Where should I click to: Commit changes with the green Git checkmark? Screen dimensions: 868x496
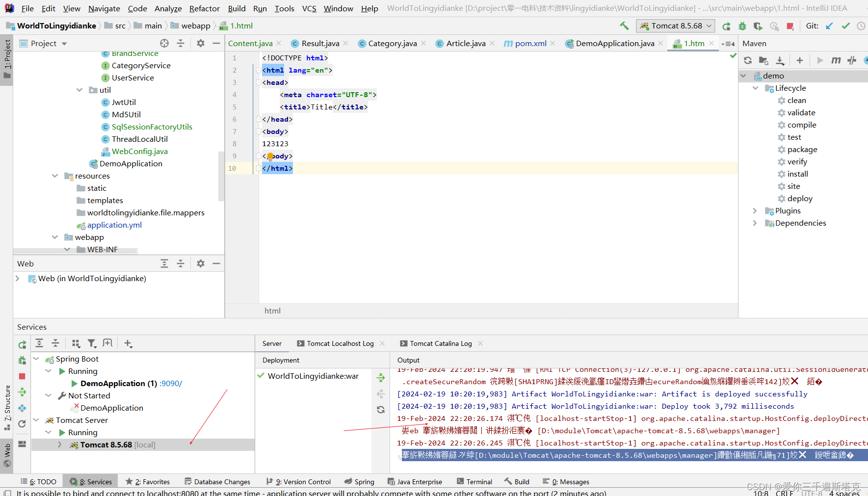pos(845,26)
